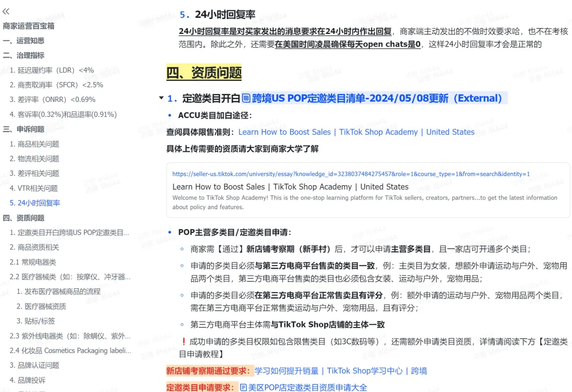This screenshot has width=572, height=392.
Task: Select outline item 1. 发布医疗器械商品的流程
Action: [58, 291]
